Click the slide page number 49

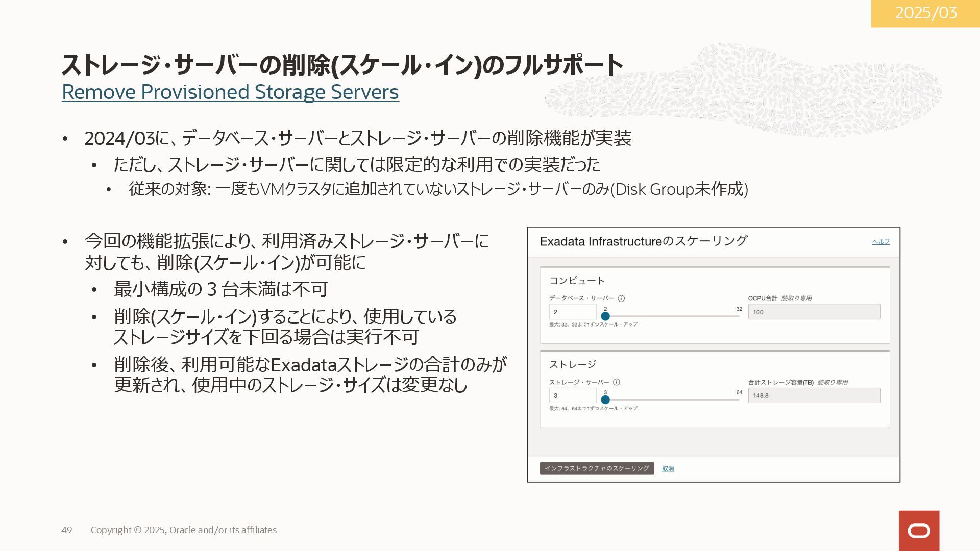click(x=67, y=530)
